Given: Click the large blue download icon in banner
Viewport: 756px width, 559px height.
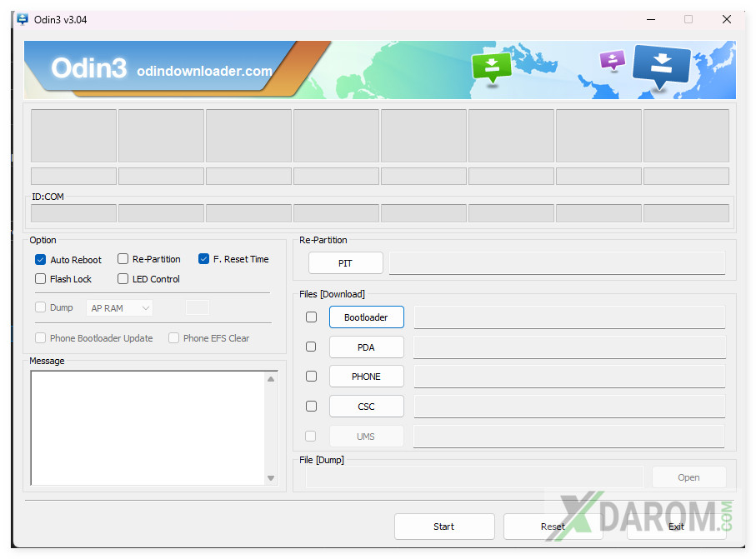Looking at the screenshot, I should pos(661,66).
